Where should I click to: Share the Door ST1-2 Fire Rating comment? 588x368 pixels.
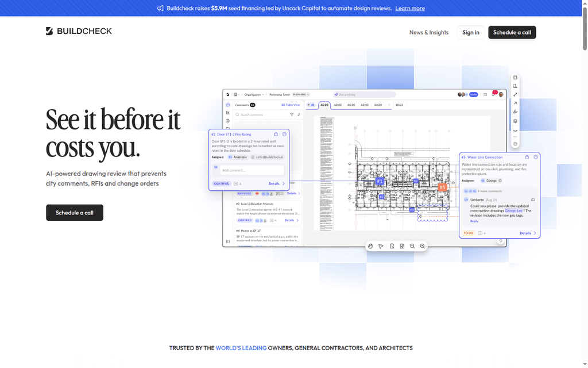[x=276, y=134]
